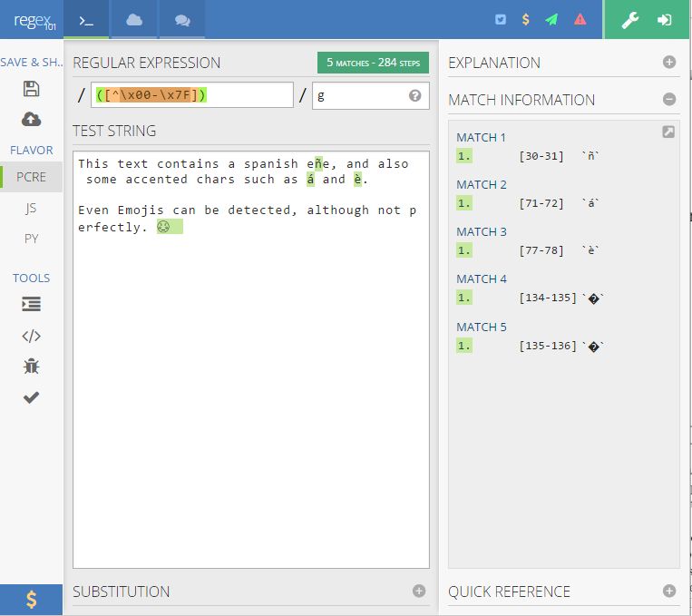
Task: Click the yellow dollar donate icon in header
Action: tap(525, 19)
